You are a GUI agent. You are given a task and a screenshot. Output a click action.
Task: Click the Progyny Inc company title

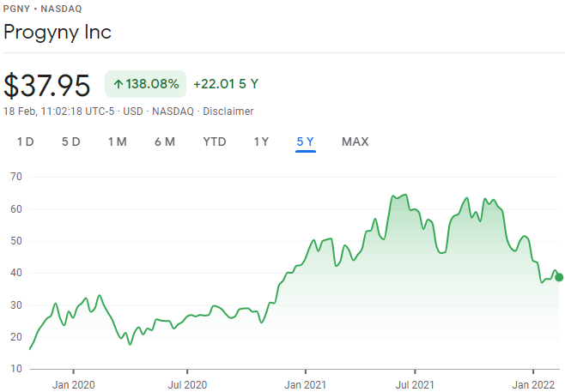pyautogui.click(x=58, y=33)
